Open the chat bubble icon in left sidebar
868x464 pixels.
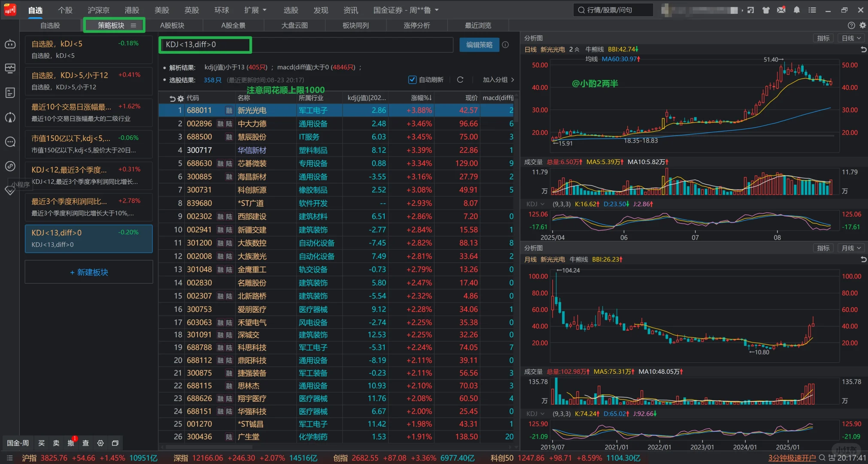point(10,142)
